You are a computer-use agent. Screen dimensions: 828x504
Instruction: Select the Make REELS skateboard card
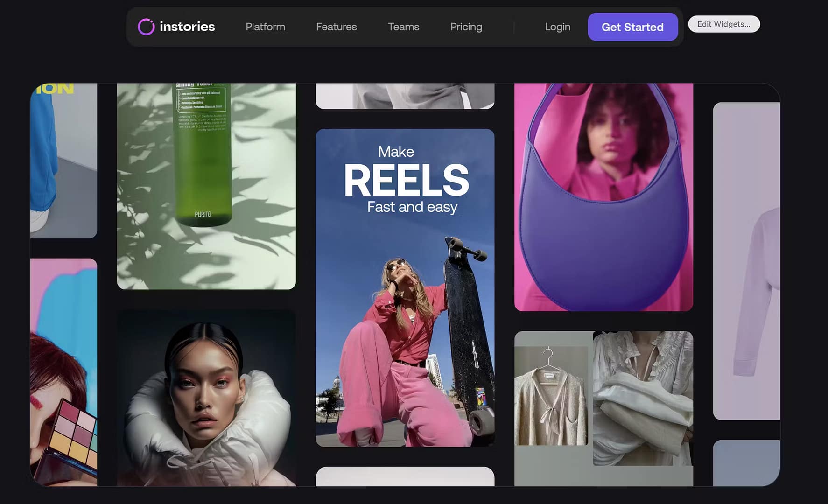[x=405, y=287]
